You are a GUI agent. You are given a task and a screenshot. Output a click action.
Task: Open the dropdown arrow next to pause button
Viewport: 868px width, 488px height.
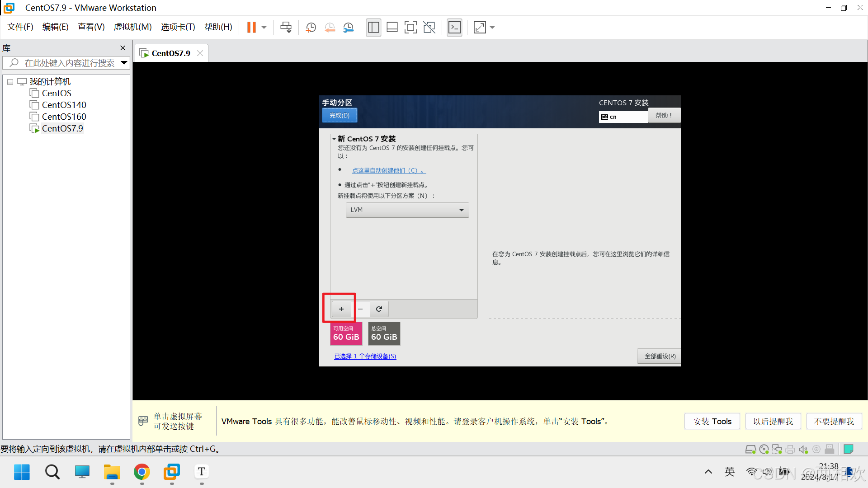point(264,28)
